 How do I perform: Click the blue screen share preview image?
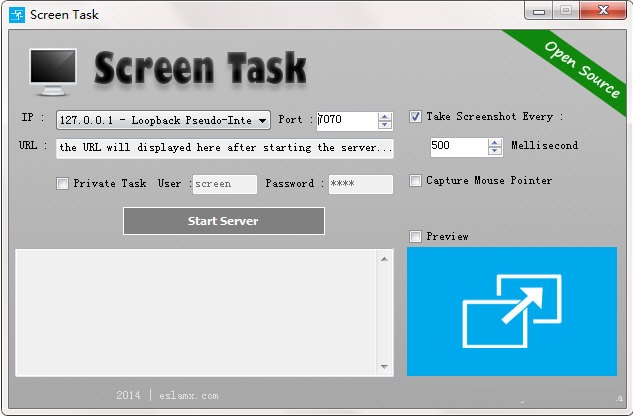[511, 311]
